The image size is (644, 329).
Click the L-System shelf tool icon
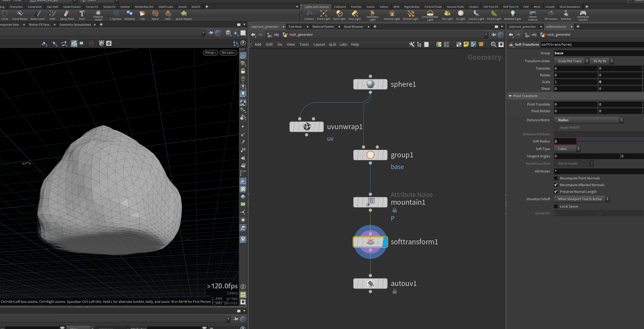point(116,13)
